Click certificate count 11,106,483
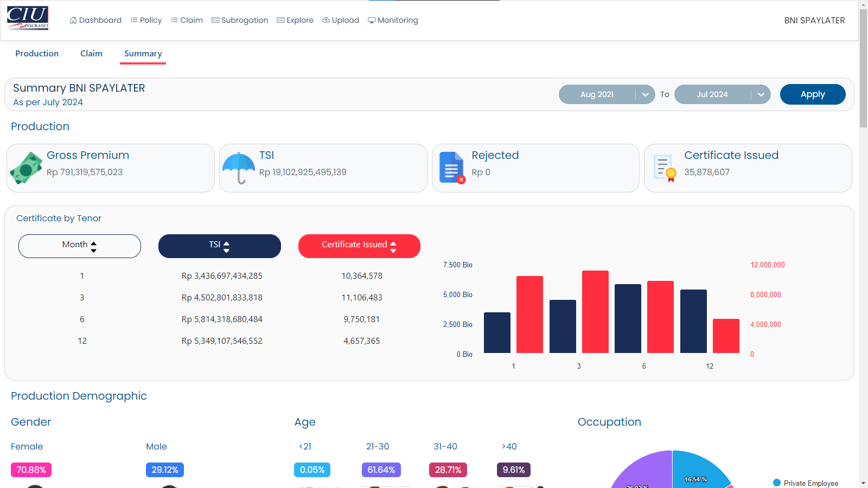This screenshot has height=488, width=868. coord(362,298)
